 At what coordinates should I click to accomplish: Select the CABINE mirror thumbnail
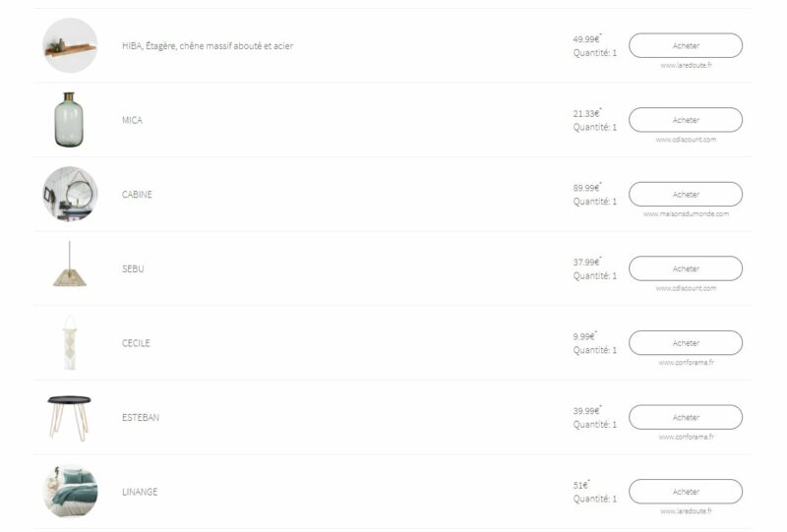pos(70,194)
